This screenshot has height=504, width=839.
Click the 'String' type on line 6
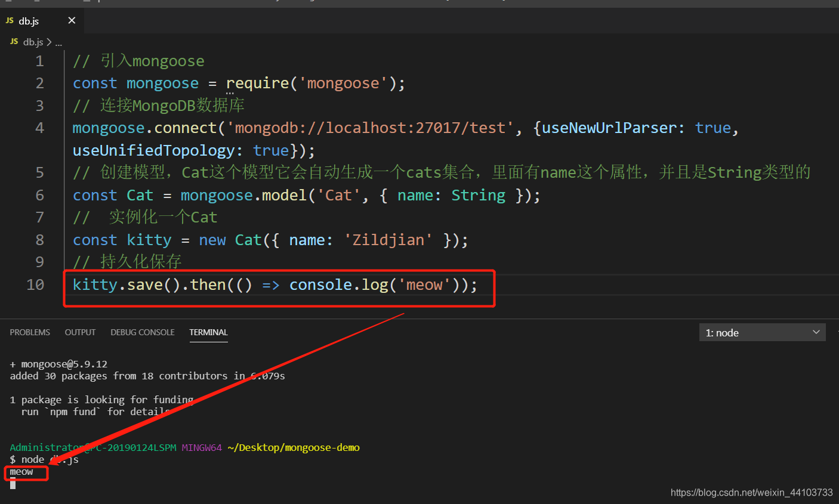478,195
